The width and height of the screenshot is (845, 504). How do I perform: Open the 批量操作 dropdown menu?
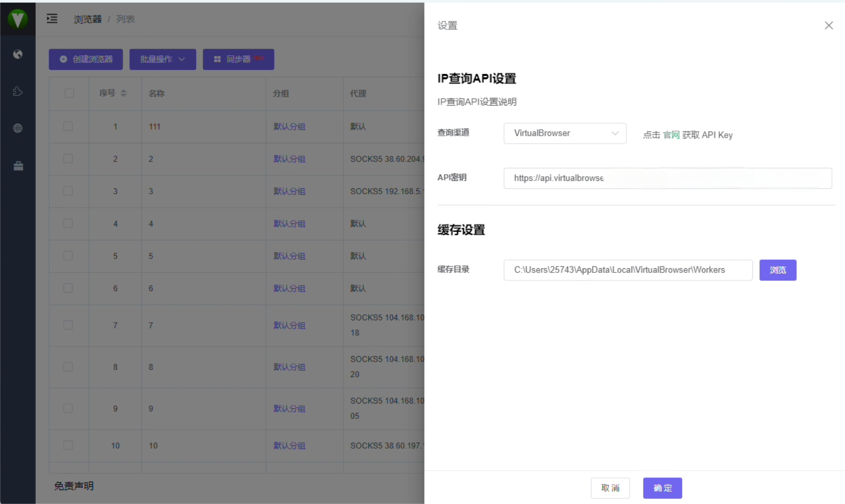click(x=162, y=60)
